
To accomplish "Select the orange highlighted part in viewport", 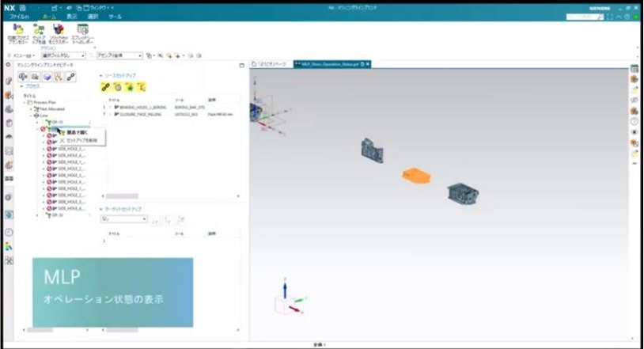I will pyautogui.click(x=416, y=176).
